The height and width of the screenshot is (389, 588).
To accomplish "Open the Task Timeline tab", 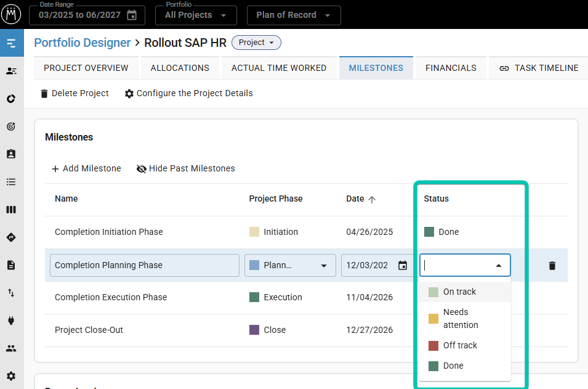I will (x=539, y=68).
